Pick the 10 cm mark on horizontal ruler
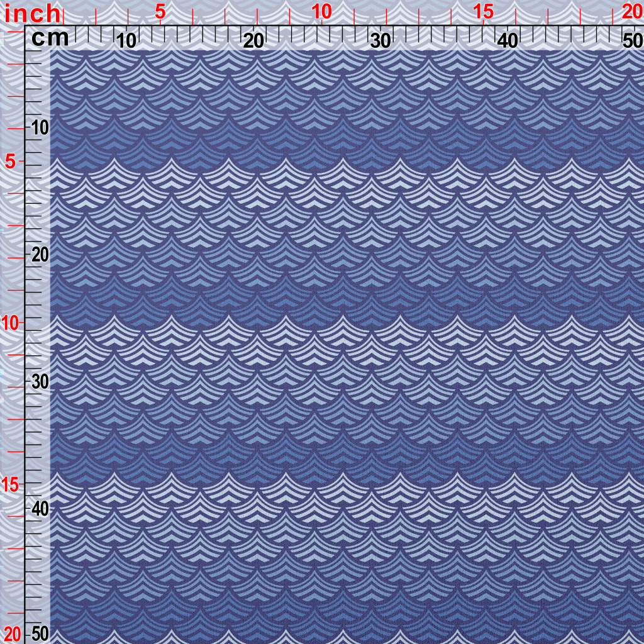This screenshot has height=644, width=644. [x=126, y=41]
